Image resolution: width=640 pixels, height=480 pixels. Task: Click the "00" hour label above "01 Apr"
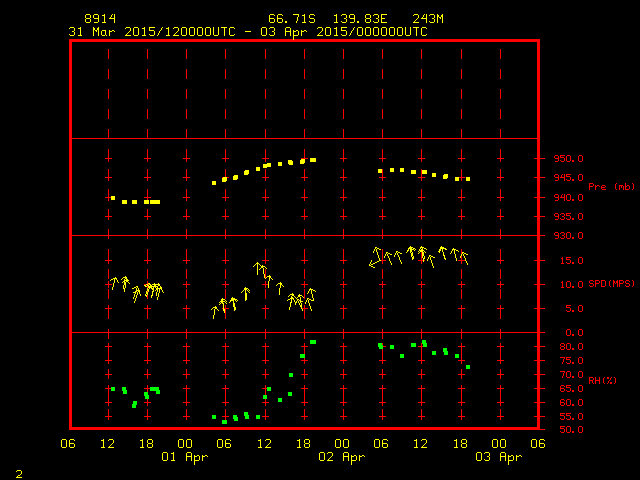tap(185, 444)
